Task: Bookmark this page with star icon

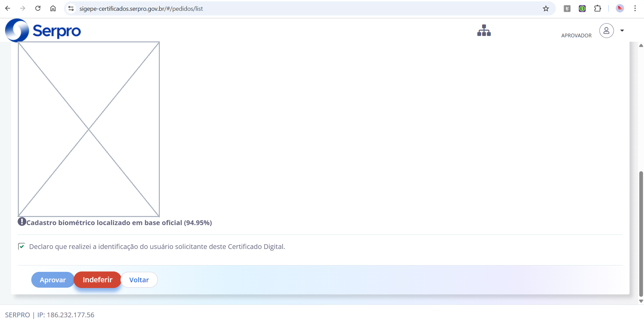Action: (x=546, y=8)
